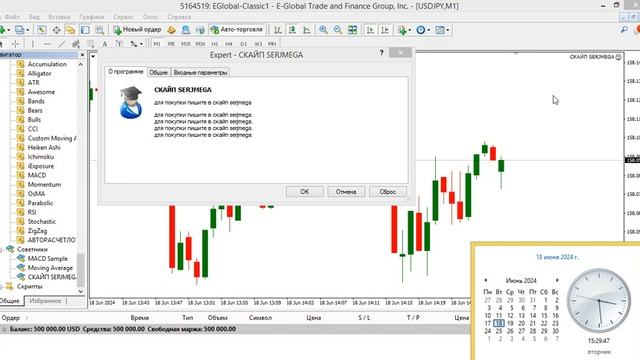Viewport: 640px width, 360px height.
Task: Switch chart to line chart view
Action: pos(307,30)
